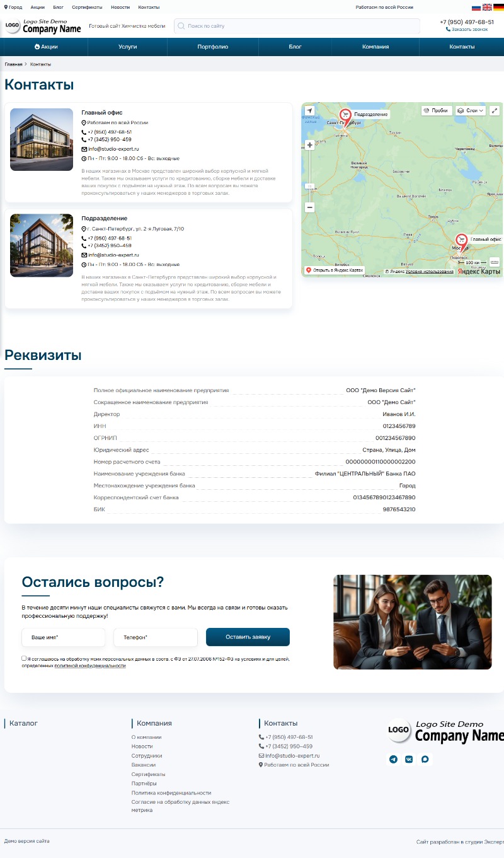Click the 'Главный офис' map pin in Moscow
504x858 pixels.
(x=462, y=241)
